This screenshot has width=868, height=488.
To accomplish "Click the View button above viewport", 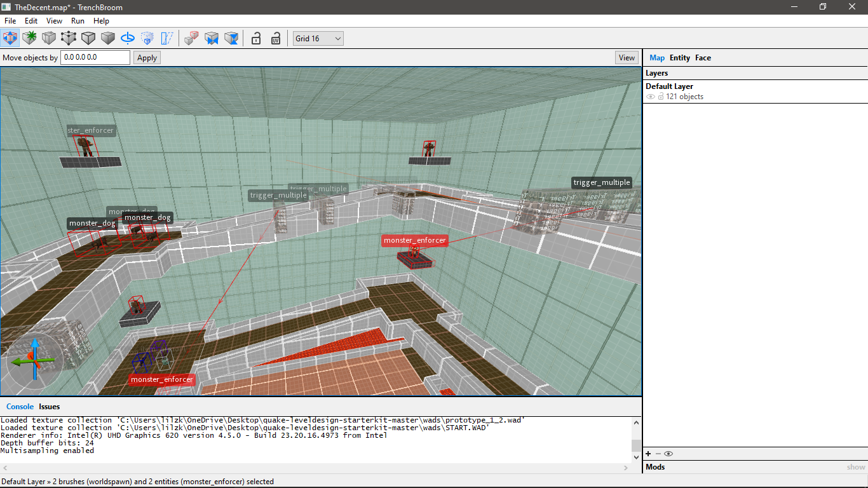I will [627, 58].
